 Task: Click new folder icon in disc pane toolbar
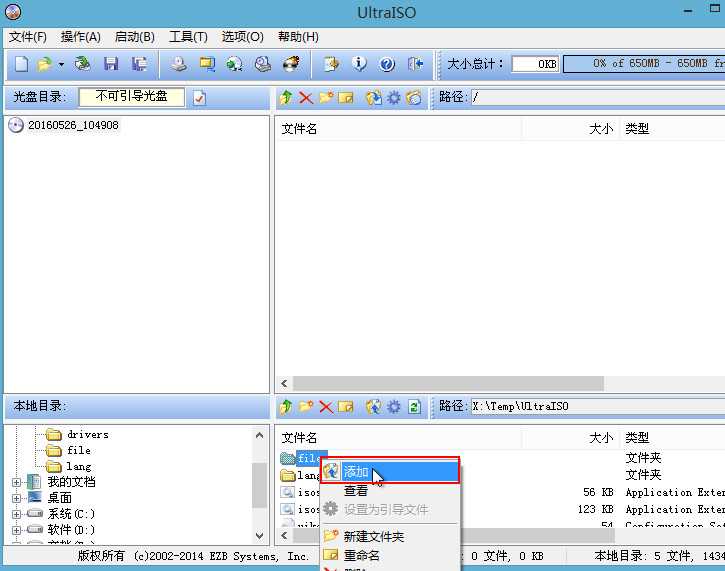point(326,98)
